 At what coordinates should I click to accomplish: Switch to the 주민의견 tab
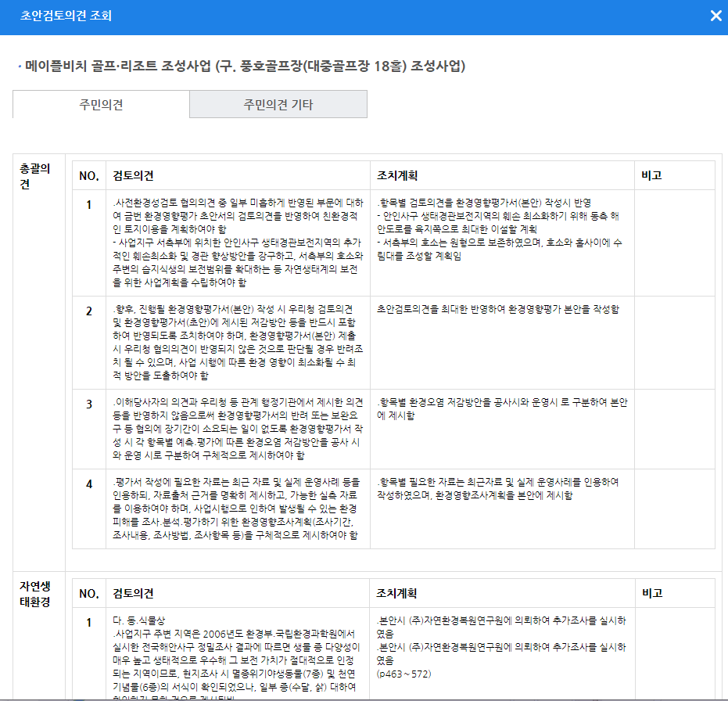click(101, 104)
